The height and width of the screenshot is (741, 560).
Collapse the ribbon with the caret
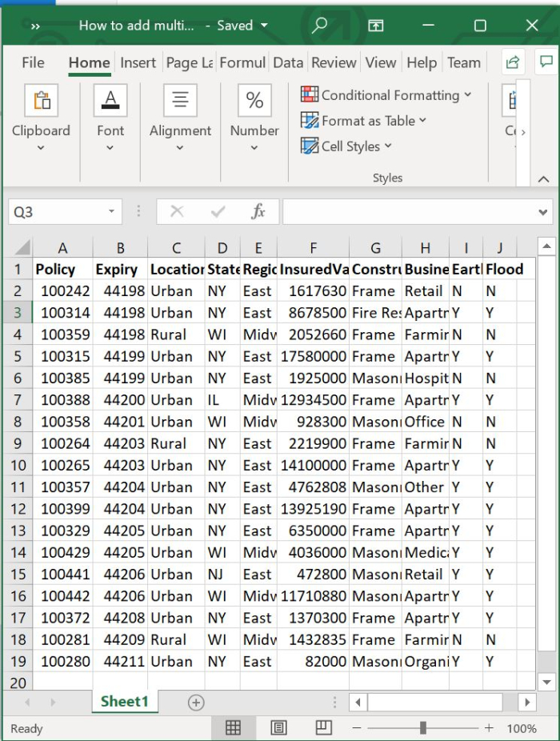click(x=543, y=179)
